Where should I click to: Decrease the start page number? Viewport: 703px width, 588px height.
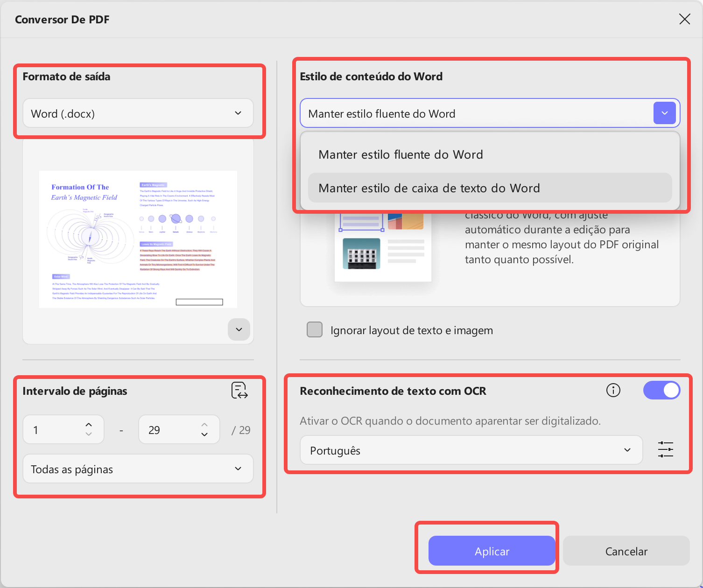tap(89, 434)
